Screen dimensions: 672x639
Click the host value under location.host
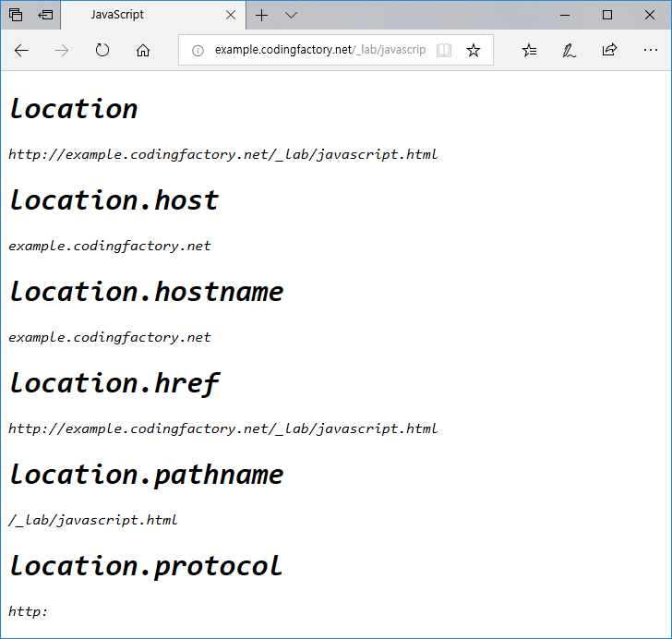click(x=109, y=246)
